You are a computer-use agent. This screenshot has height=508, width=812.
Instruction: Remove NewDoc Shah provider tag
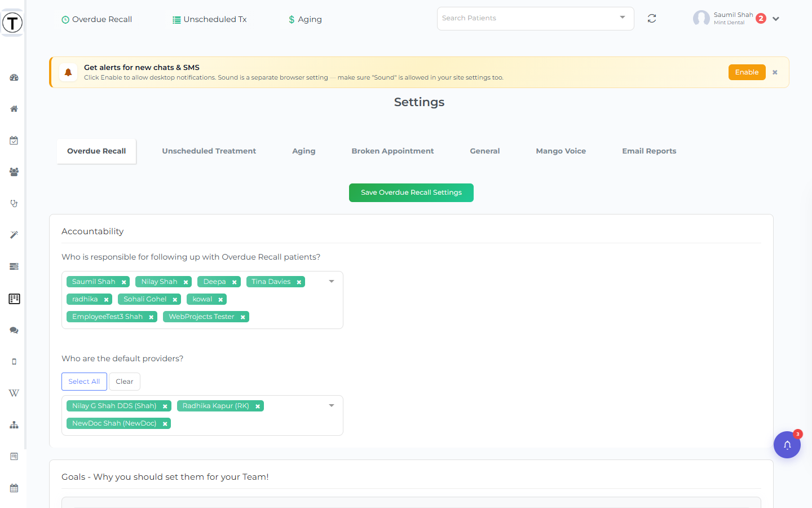click(x=165, y=424)
